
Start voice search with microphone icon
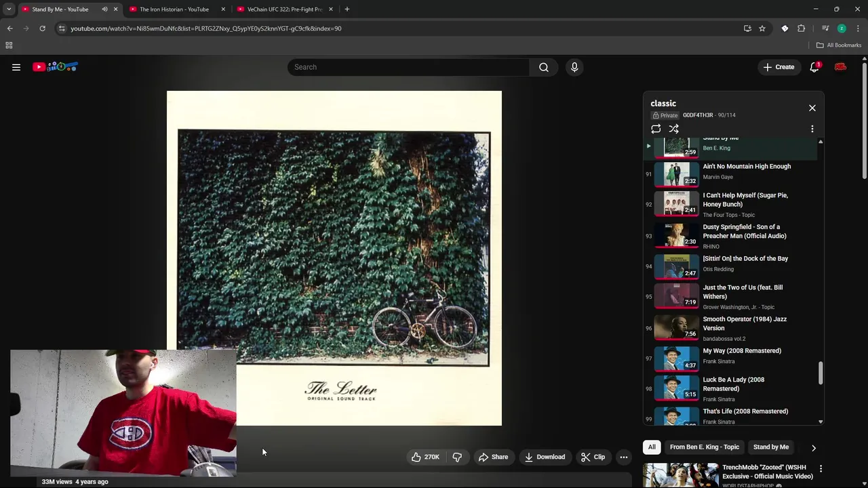pos(574,67)
